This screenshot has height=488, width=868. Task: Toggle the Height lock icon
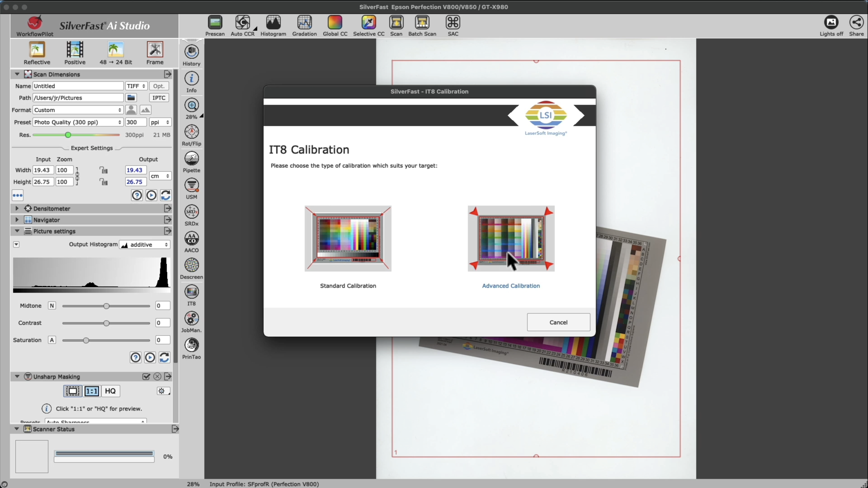[104, 182]
